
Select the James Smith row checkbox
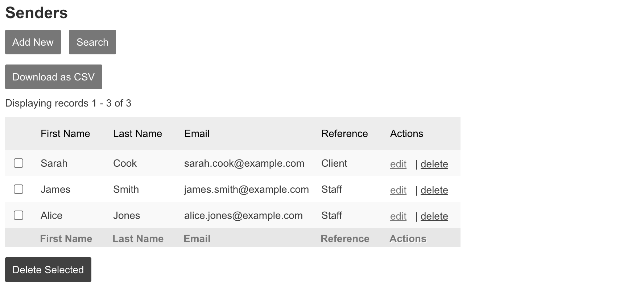coord(18,189)
